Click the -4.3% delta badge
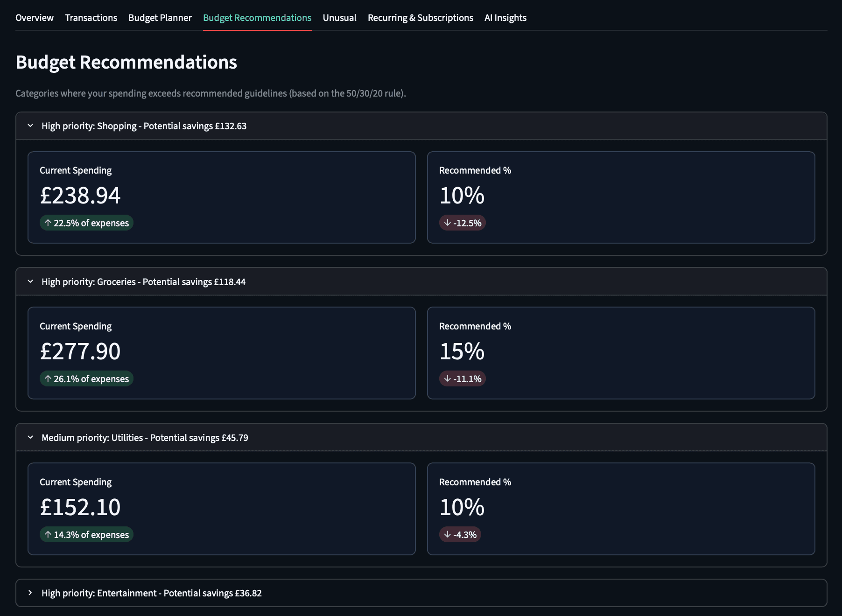Screen dimensions: 842x616 click(x=460, y=534)
